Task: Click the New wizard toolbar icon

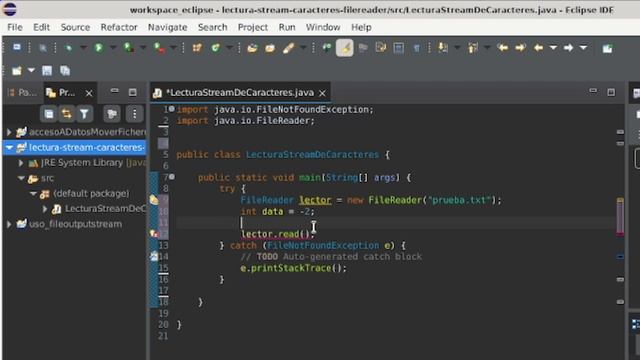Action: tap(17, 71)
